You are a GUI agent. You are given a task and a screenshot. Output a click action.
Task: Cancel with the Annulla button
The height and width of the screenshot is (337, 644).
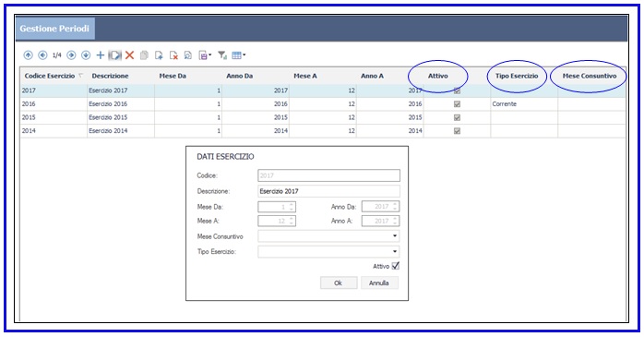(x=379, y=283)
